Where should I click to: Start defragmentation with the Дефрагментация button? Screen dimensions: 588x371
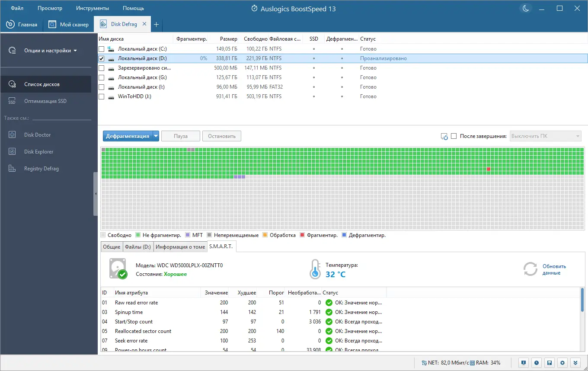[x=128, y=136]
